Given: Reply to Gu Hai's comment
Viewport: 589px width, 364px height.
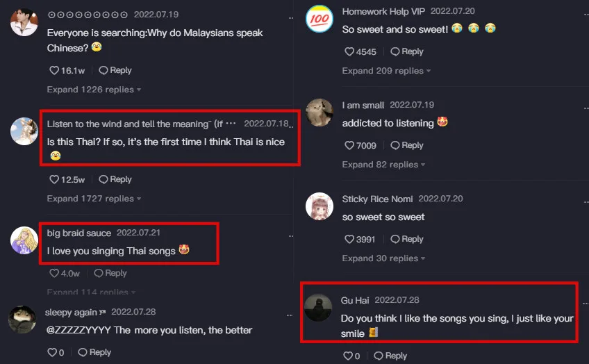Looking at the screenshot, I should click(x=390, y=356).
